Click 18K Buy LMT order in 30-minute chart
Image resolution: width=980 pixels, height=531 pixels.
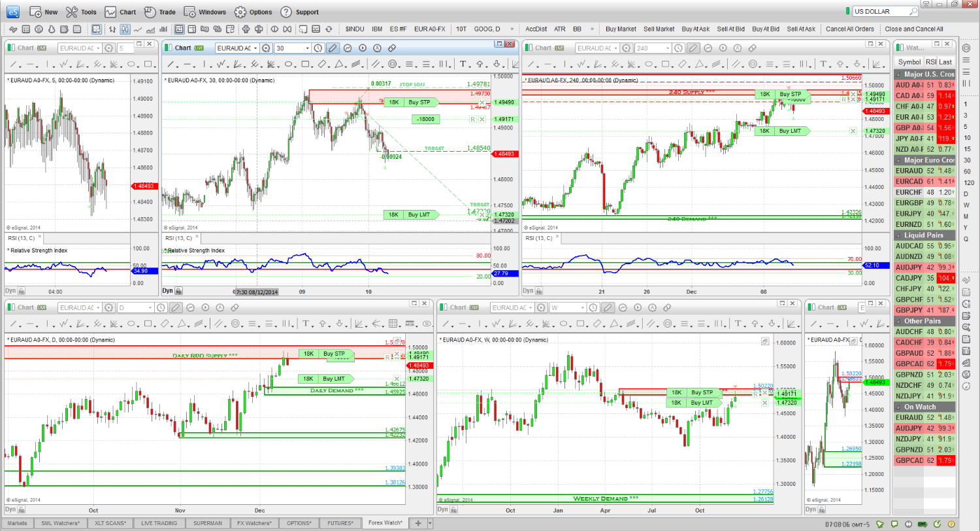(410, 214)
